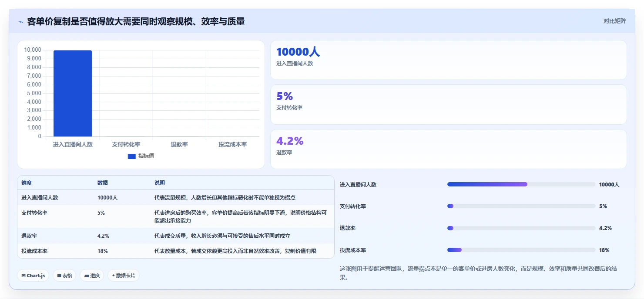Click the 指标值 legend text
The width and height of the screenshot is (644, 299).
pos(146,156)
